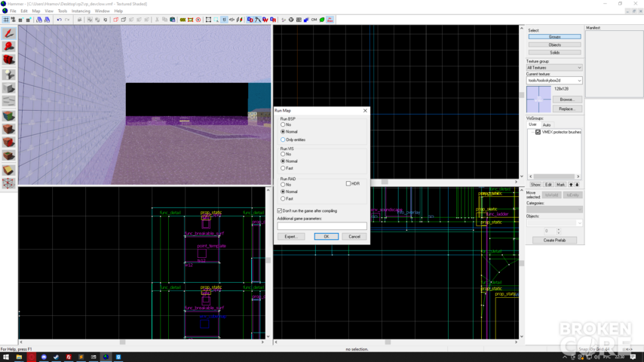The height and width of the screenshot is (362, 644).
Task: Open the File menu
Action: tap(13, 11)
